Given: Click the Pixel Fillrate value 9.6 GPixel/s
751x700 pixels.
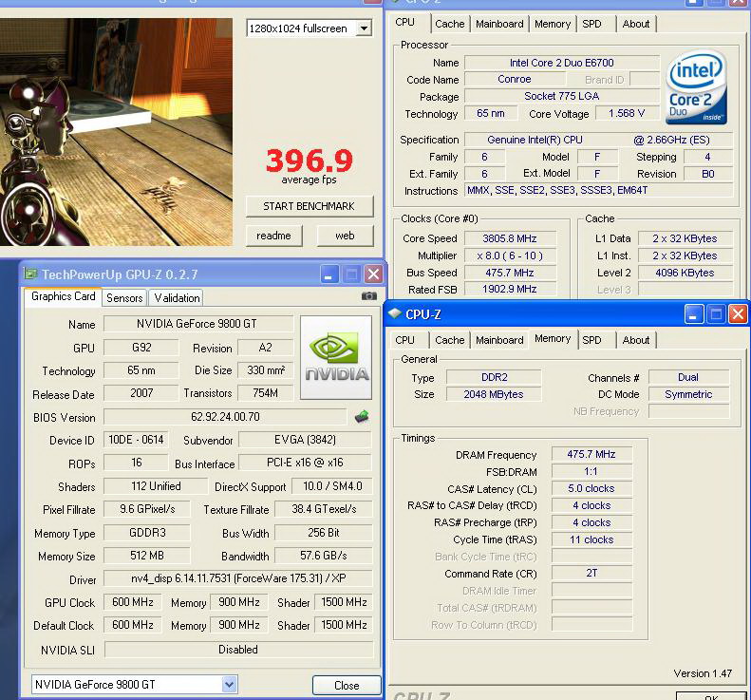Looking at the screenshot, I should click(147, 509).
